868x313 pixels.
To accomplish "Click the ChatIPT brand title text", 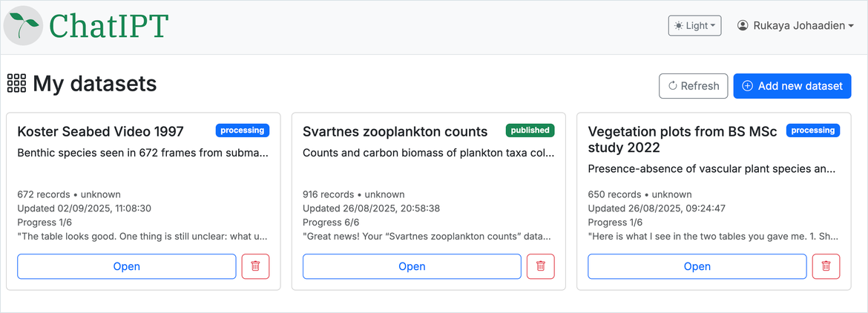I will click(x=108, y=26).
